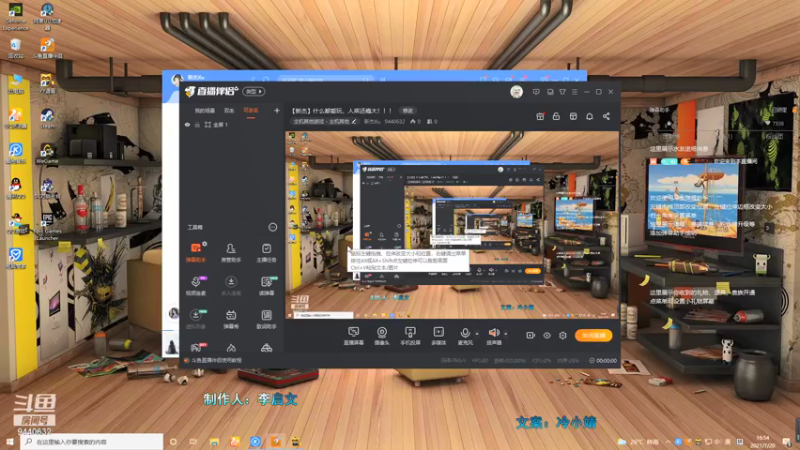Open the feedback message icon in title bar
Screen dimensions: 800x450
click(x=536, y=92)
